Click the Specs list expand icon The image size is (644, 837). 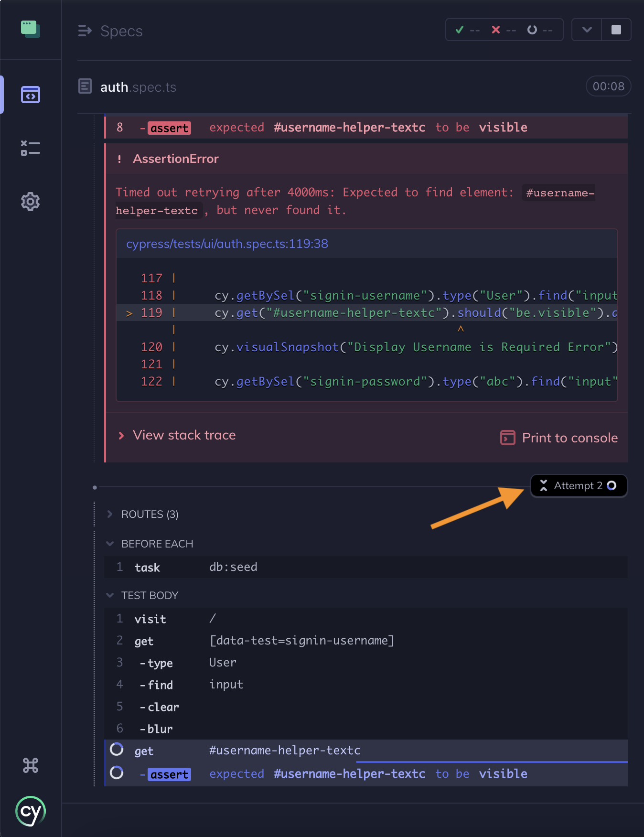[85, 31]
